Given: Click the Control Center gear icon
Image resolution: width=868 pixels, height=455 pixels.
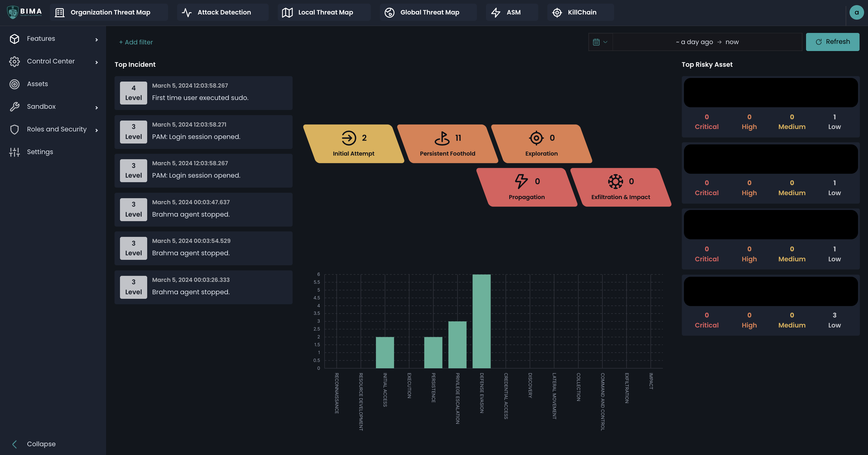Looking at the screenshot, I should click(x=15, y=61).
